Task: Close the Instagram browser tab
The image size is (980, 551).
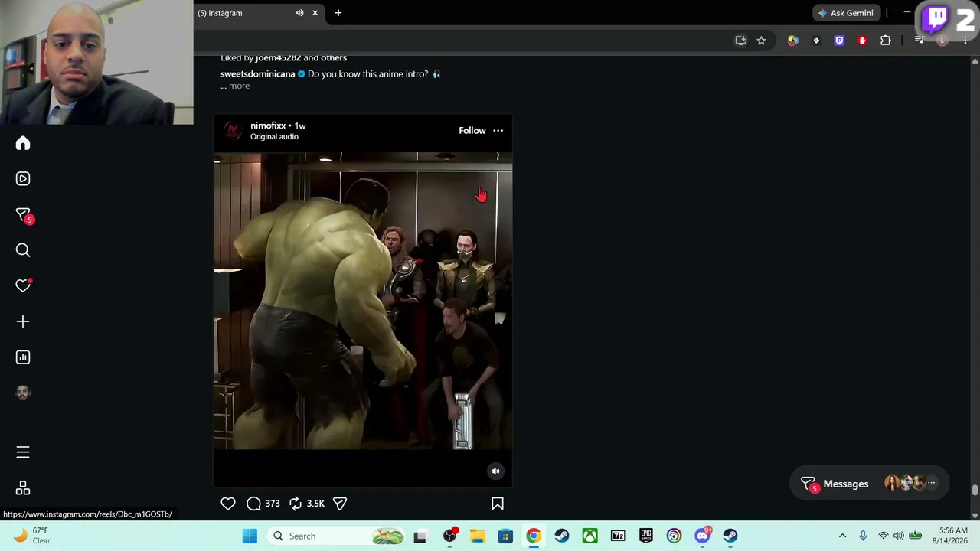Action: coord(315,13)
